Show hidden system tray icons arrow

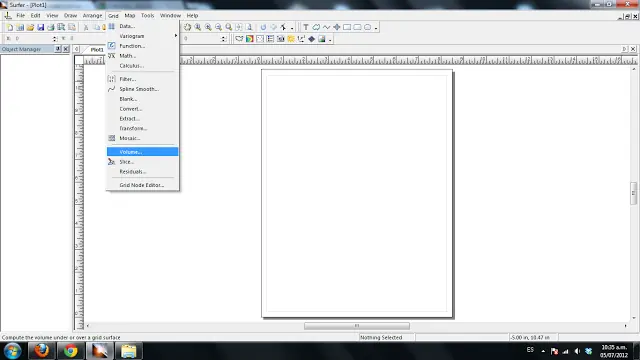(543, 351)
